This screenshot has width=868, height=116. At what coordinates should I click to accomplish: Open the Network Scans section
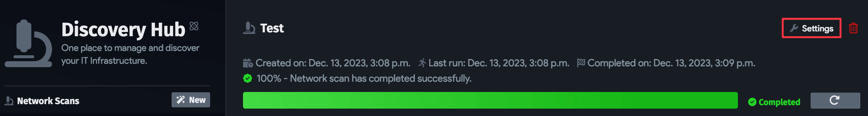point(48,101)
